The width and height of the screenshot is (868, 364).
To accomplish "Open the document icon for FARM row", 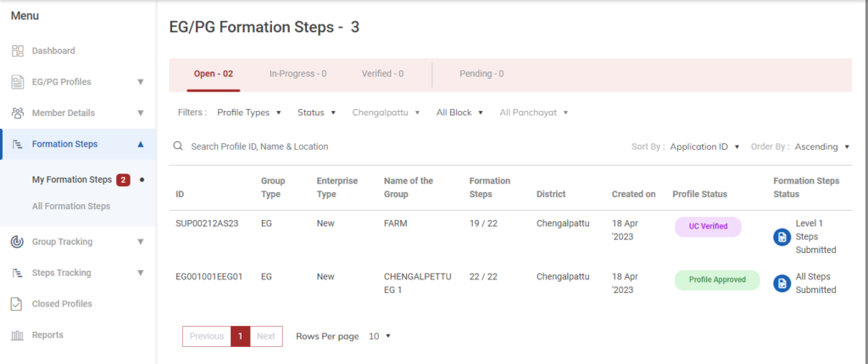I will coord(782,238).
